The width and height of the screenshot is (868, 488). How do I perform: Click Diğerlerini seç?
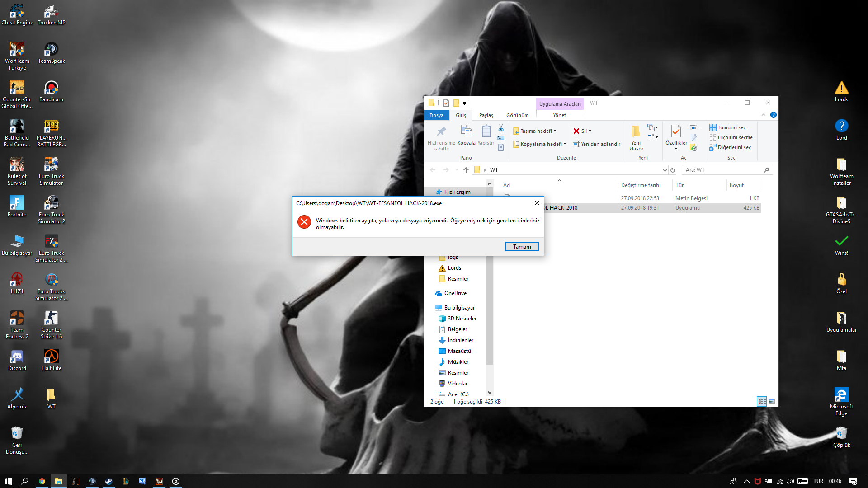tap(730, 147)
